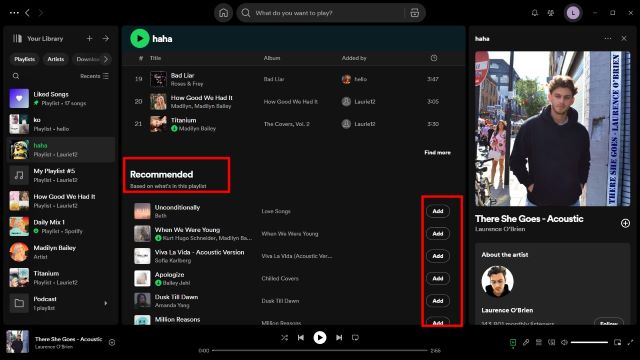The image size is (640, 360).
Task: Open the play queue
Action: click(539, 342)
